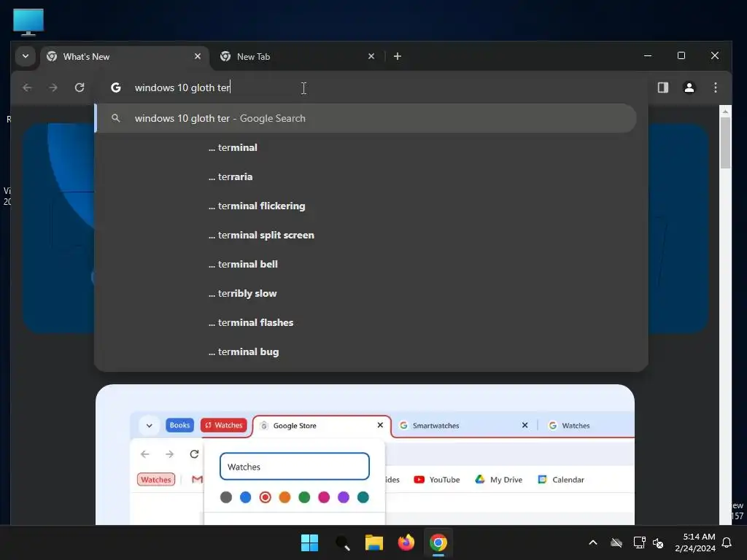Click the Smartwatches tab in illustration
The height and width of the screenshot is (560, 747).
coord(464,426)
